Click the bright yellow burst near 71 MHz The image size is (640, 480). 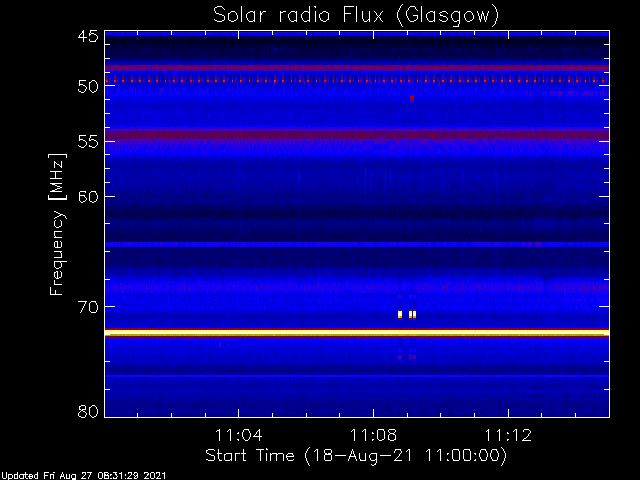407,314
